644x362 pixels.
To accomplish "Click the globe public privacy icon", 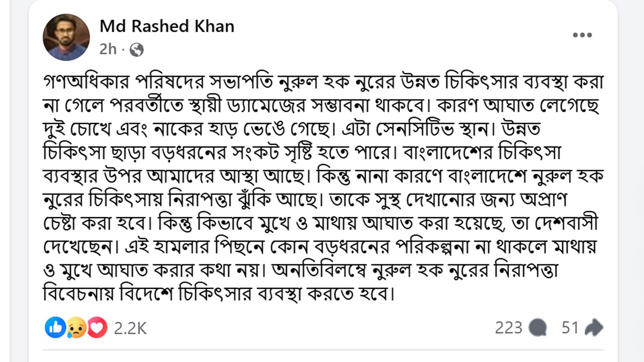I will pyautogui.click(x=136, y=50).
